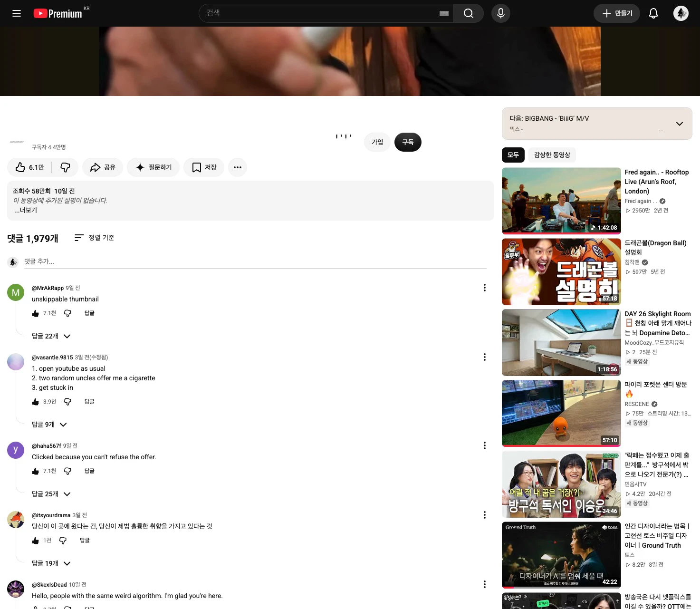Open Fred again Rooftop Live thumbnail
700x609 pixels.
(561, 201)
